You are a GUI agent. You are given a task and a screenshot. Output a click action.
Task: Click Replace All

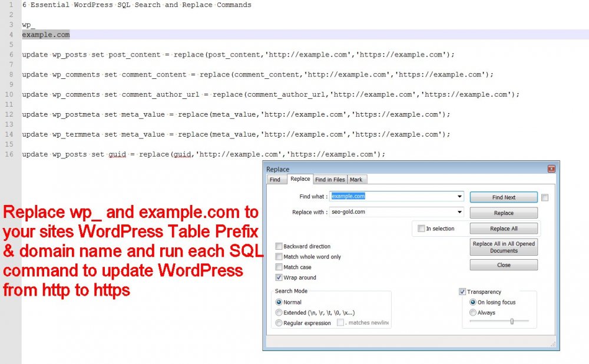click(504, 229)
